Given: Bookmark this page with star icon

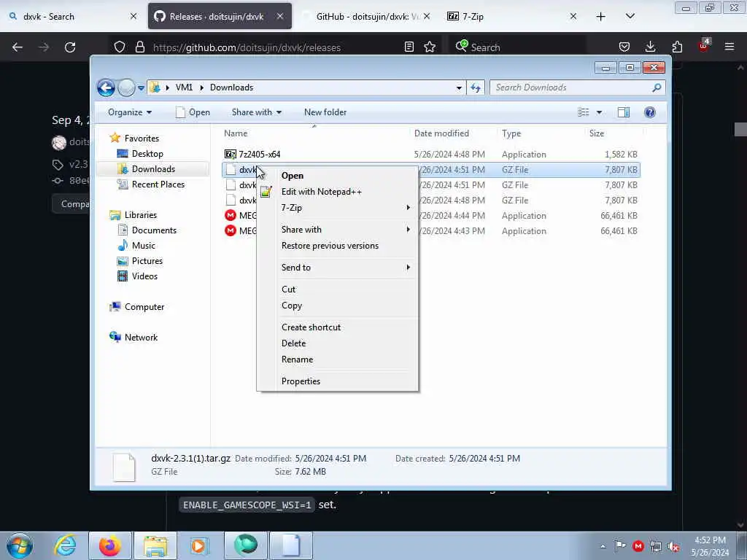Looking at the screenshot, I should [430, 47].
